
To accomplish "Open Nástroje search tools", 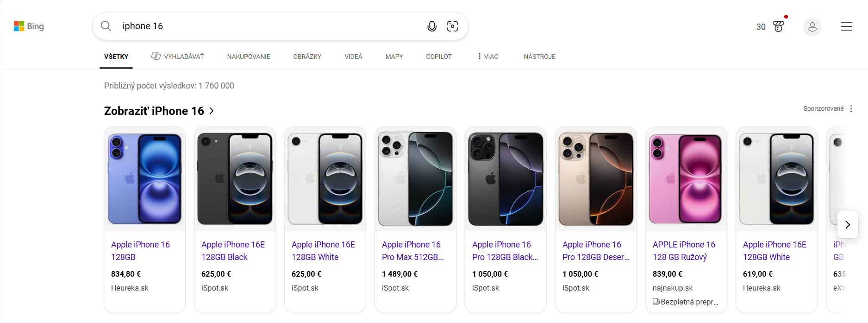I will 539,57.
